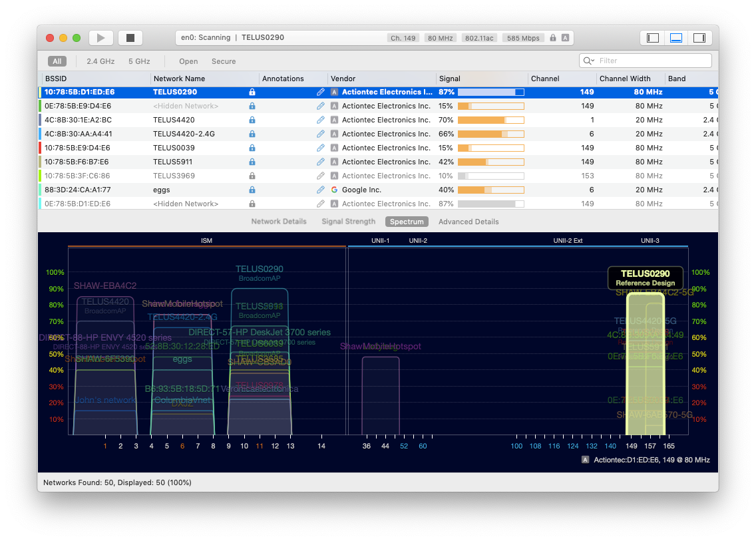Select the eggs network name

click(x=162, y=190)
